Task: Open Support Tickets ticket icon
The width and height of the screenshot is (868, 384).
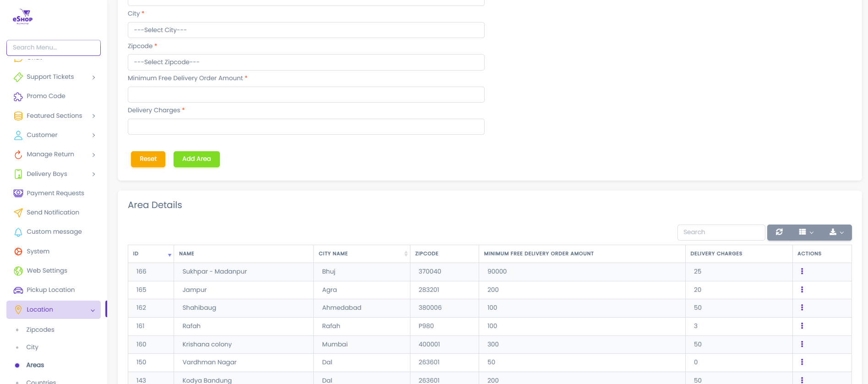Action: pos(18,77)
